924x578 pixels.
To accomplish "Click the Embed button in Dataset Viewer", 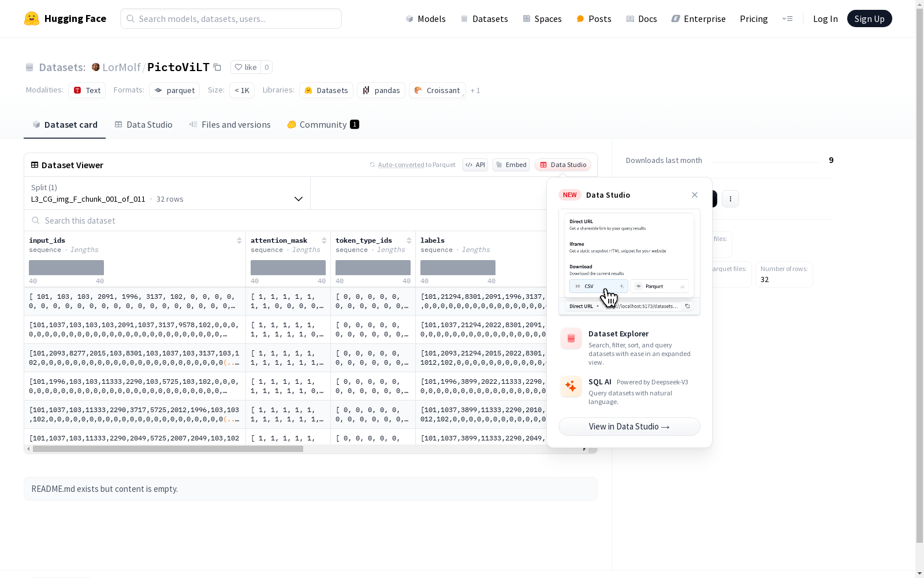I will (511, 165).
